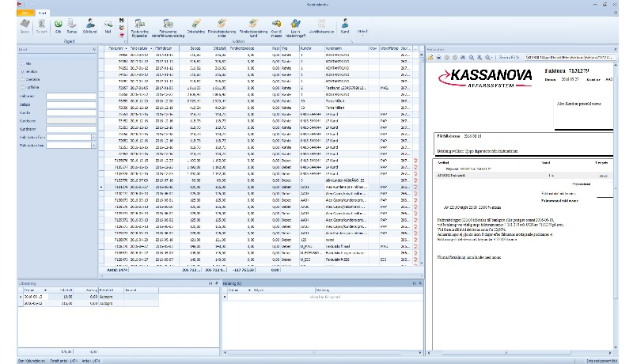
Task: Select the 2016-05-12 payment row
Action: (89, 297)
